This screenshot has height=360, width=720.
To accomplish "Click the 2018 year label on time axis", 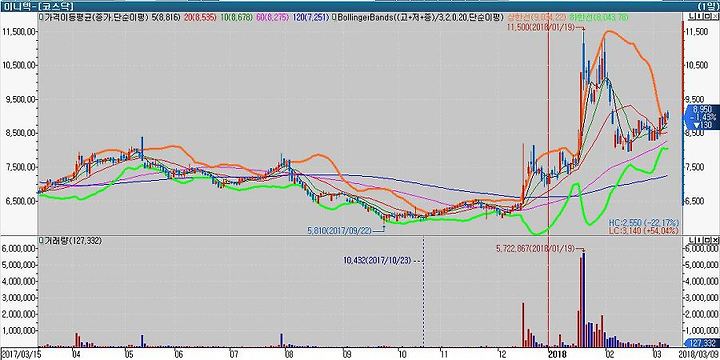I will pyautogui.click(x=557, y=354).
